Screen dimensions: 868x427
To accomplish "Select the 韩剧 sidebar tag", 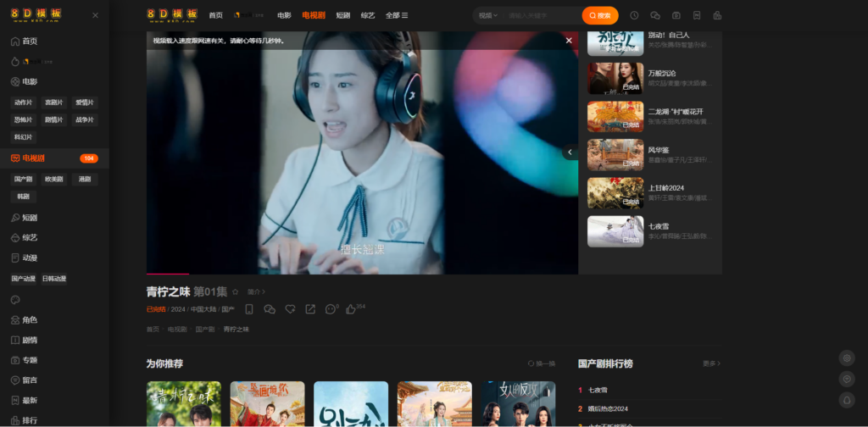I will click(x=23, y=197).
